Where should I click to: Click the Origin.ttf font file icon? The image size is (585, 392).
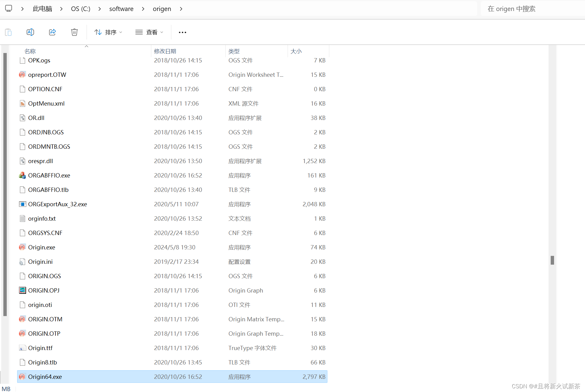[x=22, y=348]
